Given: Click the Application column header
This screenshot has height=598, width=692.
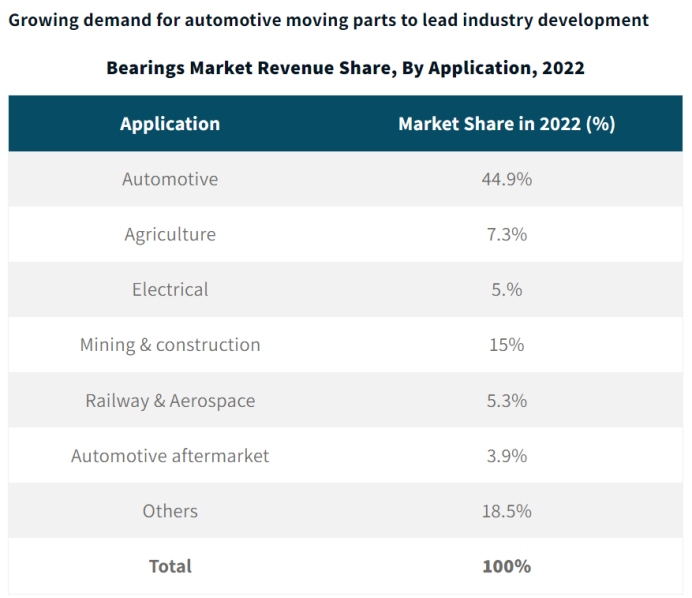Looking at the screenshot, I should point(170,124).
